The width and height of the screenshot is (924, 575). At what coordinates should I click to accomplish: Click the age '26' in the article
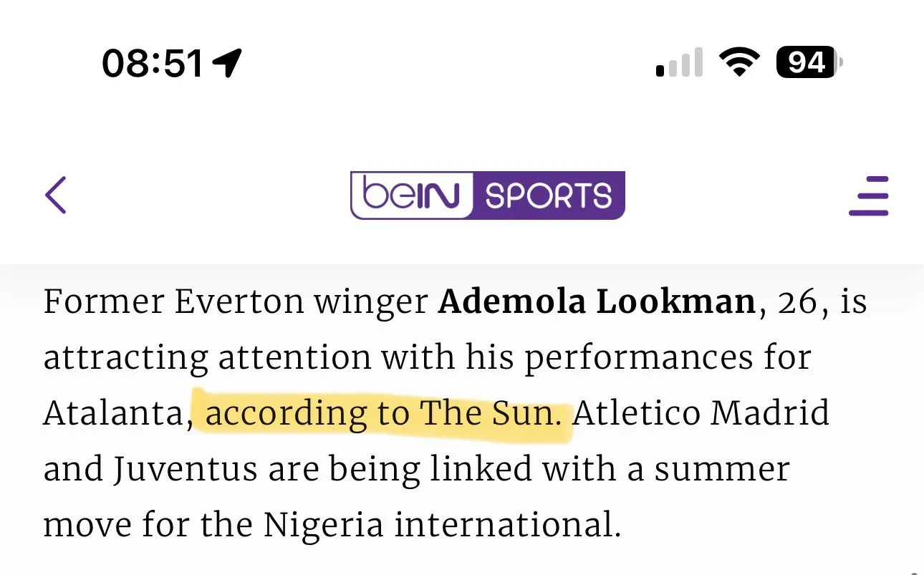click(797, 302)
